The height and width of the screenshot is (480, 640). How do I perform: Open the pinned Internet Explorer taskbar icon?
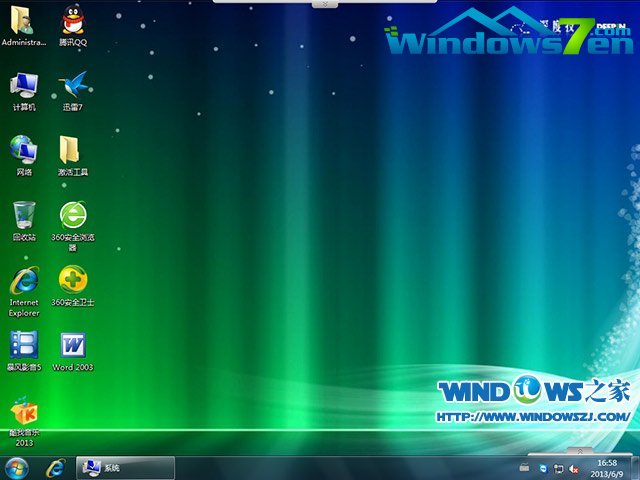(x=55, y=468)
